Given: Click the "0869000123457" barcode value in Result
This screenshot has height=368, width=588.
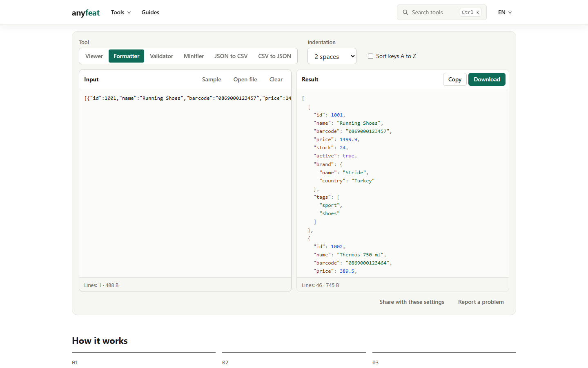Looking at the screenshot, I should [367, 131].
